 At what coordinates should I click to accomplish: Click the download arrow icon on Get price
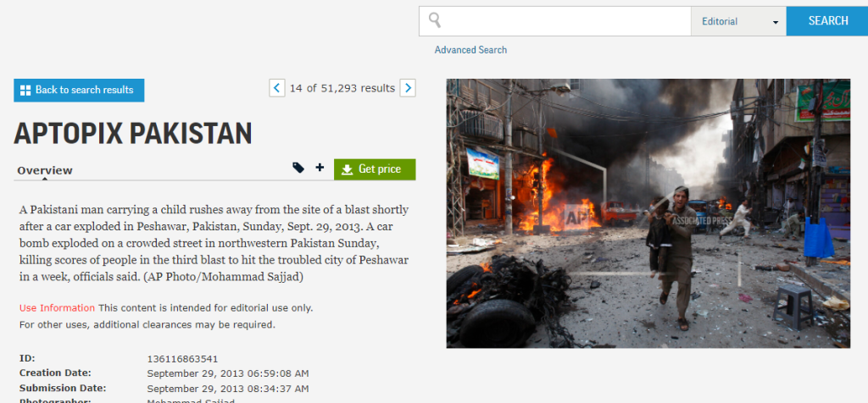[347, 169]
